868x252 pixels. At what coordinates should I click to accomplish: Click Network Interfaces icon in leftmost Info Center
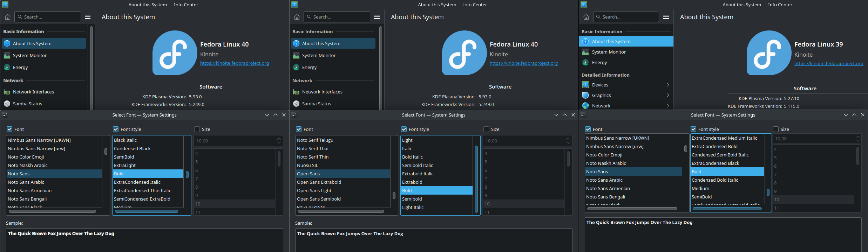[7, 92]
